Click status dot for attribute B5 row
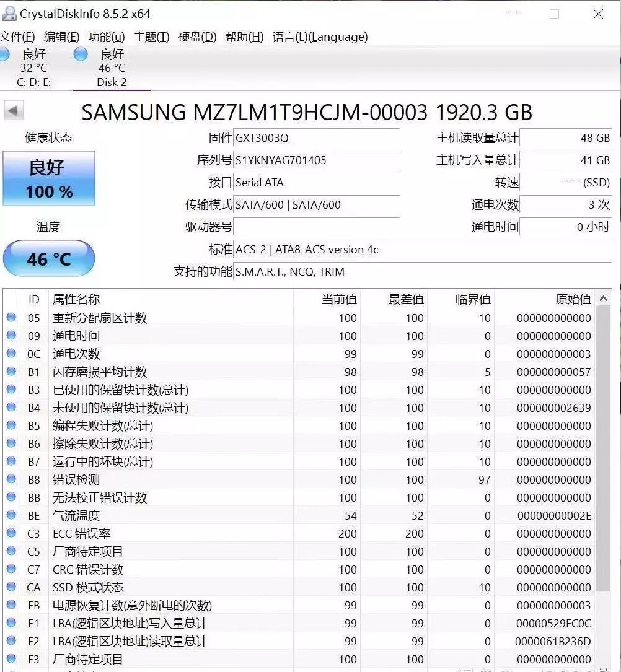Viewport: 621px width, 672px height. [x=11, y=425]
